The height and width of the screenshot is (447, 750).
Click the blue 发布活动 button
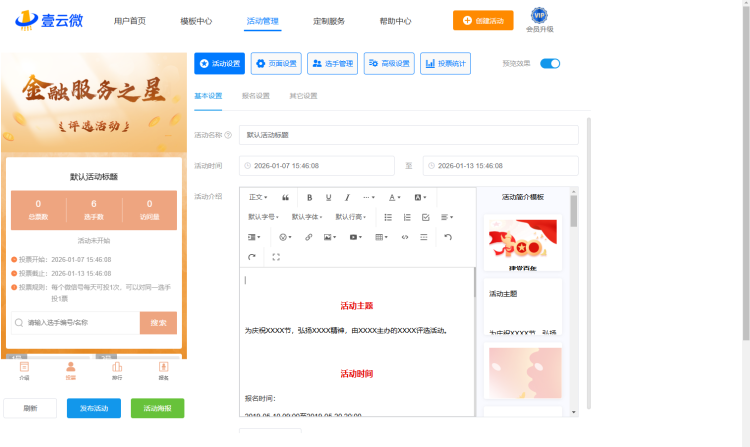[x=94, y=408]
